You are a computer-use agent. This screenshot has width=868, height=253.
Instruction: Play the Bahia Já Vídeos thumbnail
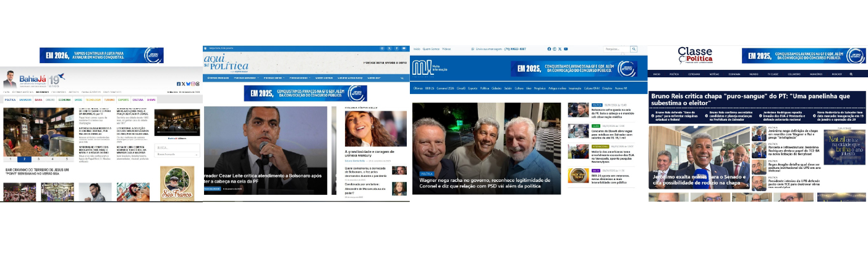tap(177, 123)
